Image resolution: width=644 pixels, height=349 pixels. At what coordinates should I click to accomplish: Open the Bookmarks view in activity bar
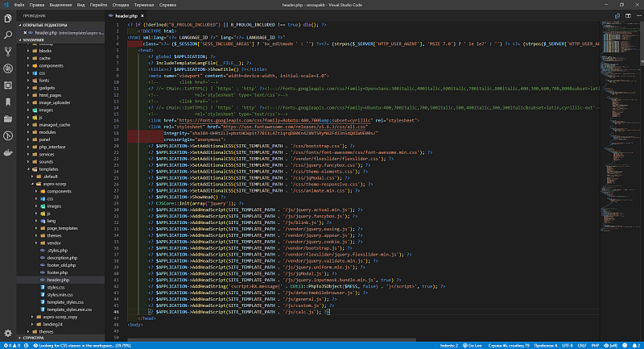click(x=8, y=102)
